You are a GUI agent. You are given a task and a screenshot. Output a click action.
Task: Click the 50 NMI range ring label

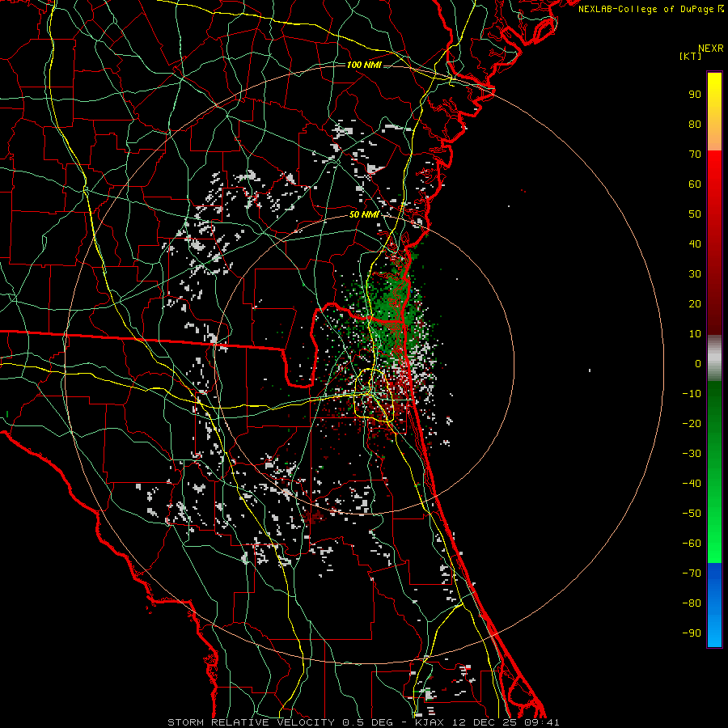click(364, 214)
